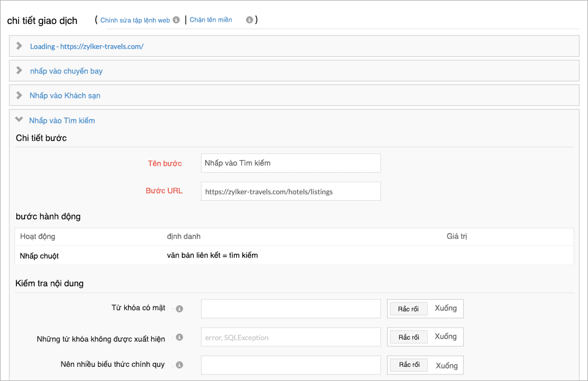Screen dimensions: 588x381
Task: Switch second keyword check severity to Xuống
Action: coord(445,336)
